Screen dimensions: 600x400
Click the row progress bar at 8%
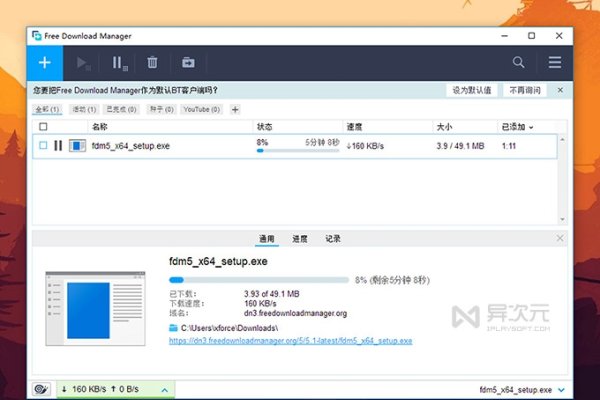pyautogui.click(x=298, y=151)
